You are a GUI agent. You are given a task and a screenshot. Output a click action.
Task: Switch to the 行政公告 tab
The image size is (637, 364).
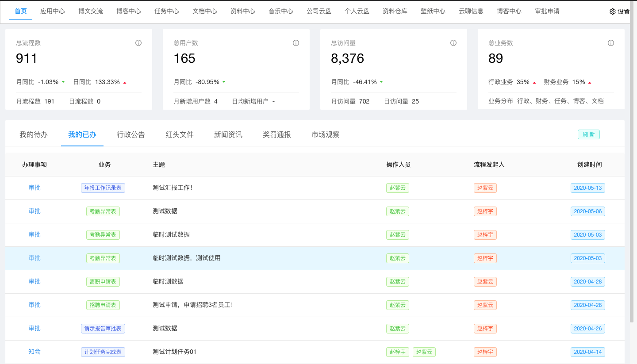[x=131, y=134]
